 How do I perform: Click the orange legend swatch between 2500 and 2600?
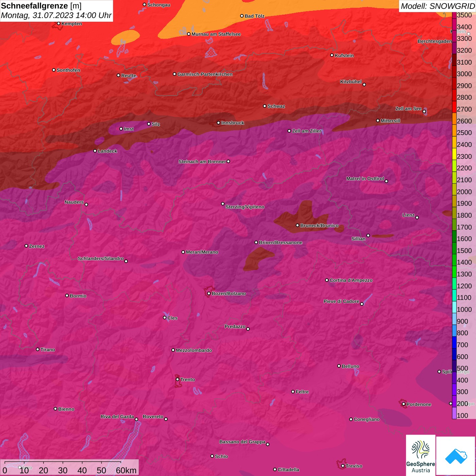[x=454, y=131]
